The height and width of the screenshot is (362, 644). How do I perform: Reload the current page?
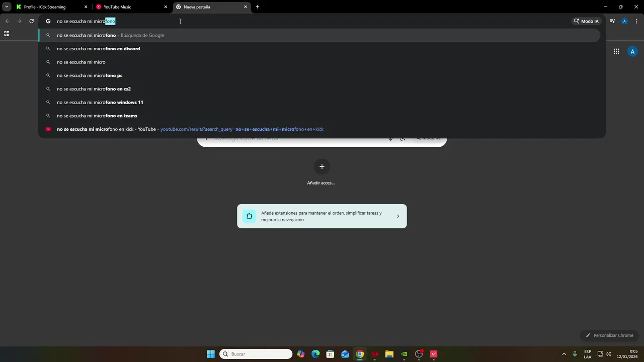pyautogui.click(x=31, y=21)
